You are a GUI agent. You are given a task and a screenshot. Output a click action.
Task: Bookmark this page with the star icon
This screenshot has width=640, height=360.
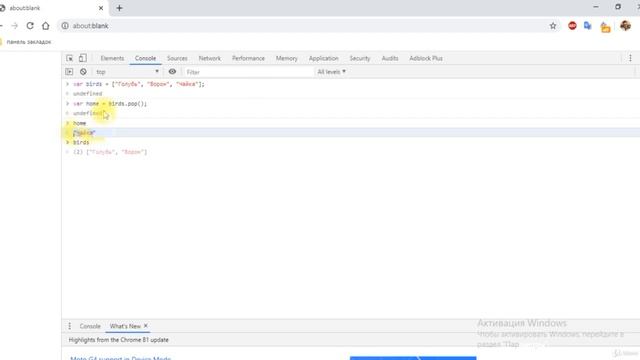553,26
